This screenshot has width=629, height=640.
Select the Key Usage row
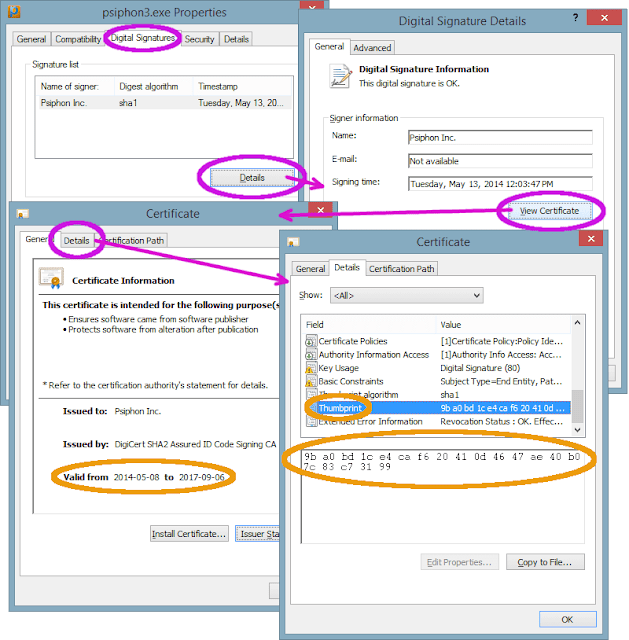pos(437,368)
